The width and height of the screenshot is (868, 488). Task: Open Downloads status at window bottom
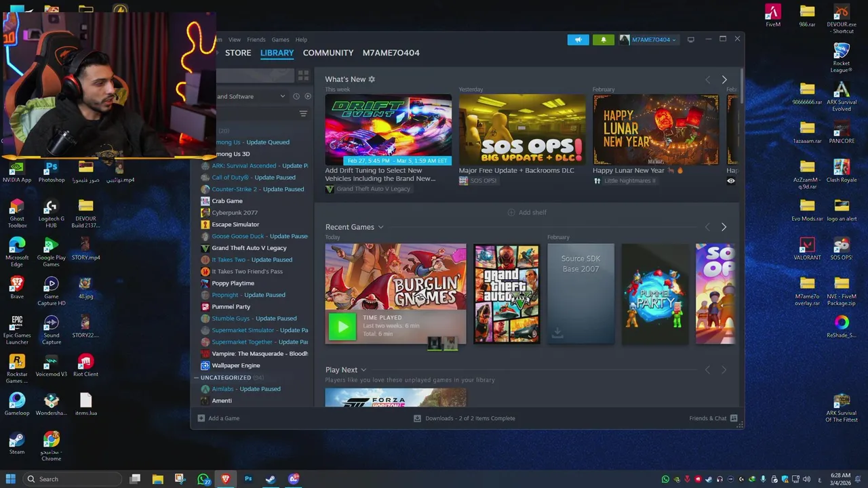point(465,418)
